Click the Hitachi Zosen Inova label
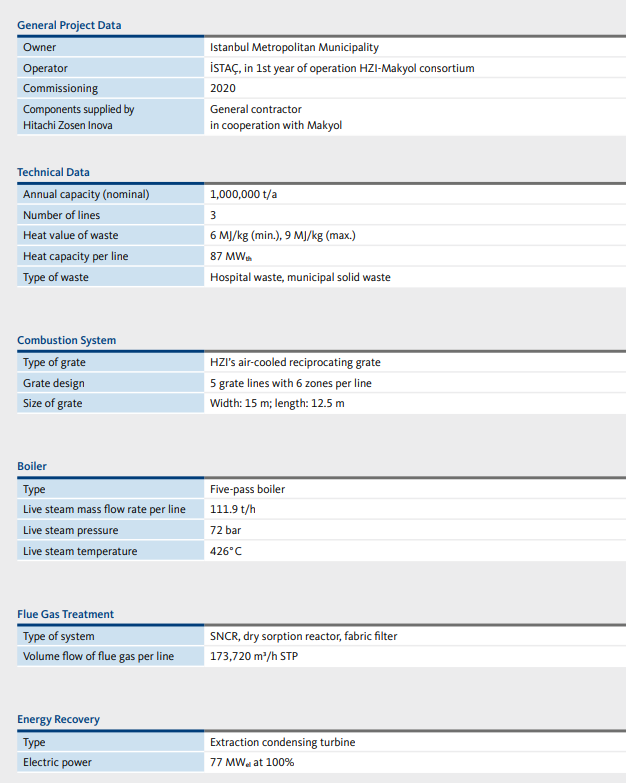Image resolution: width=626 pixels, height=783 pixels. tap(68, 125)
